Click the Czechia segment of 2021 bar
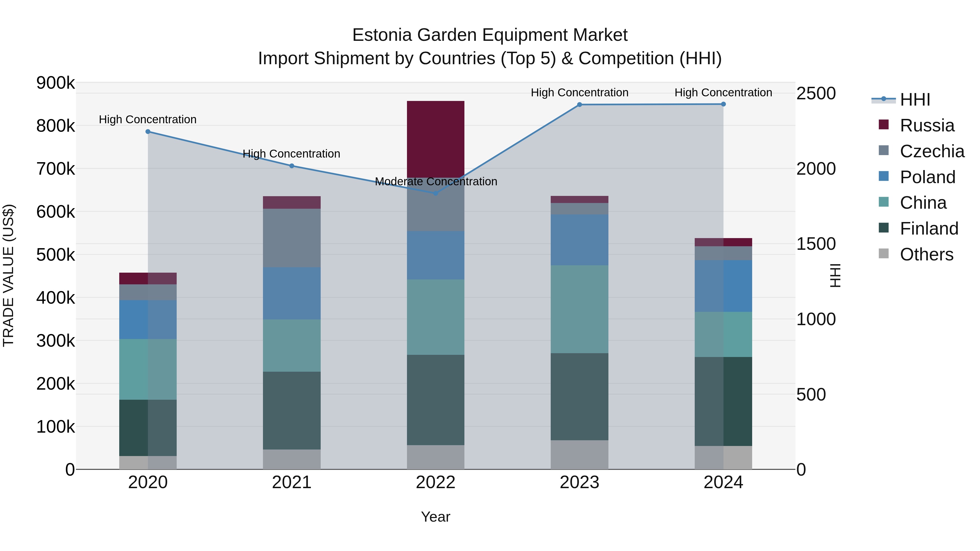 click(292, 238)
